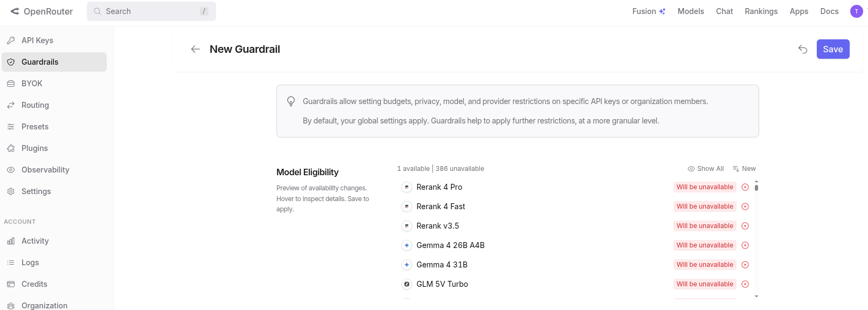Toggle the X circle for Rerank 4 Fast
The image size is (868, 310).
pos(745,206)
